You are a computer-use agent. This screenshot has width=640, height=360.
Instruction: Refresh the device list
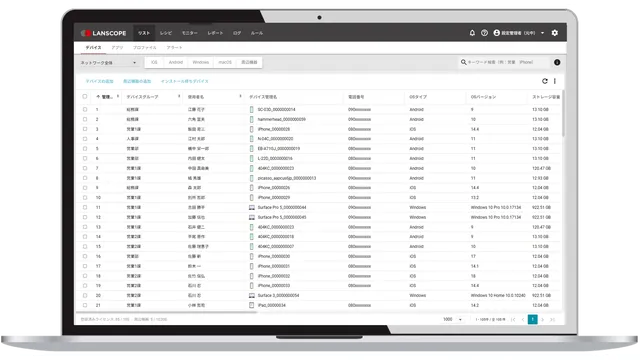(x=544, y=81)
